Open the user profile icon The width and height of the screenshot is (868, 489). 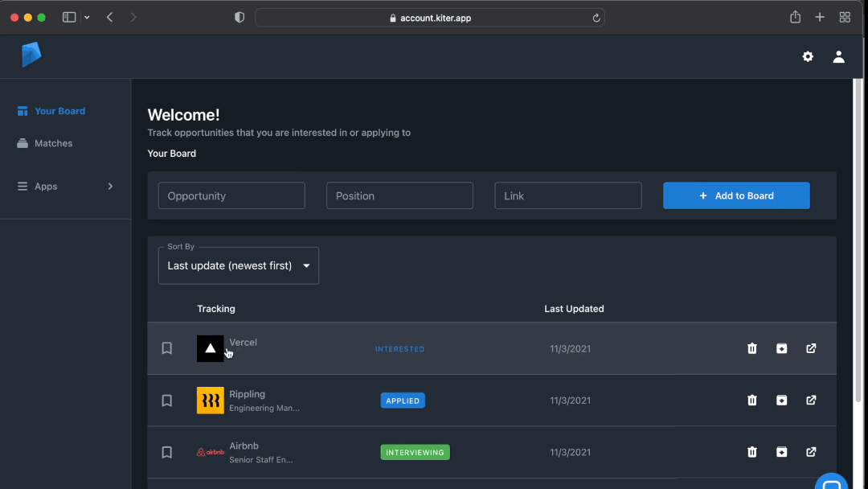[x=838, y=56]
